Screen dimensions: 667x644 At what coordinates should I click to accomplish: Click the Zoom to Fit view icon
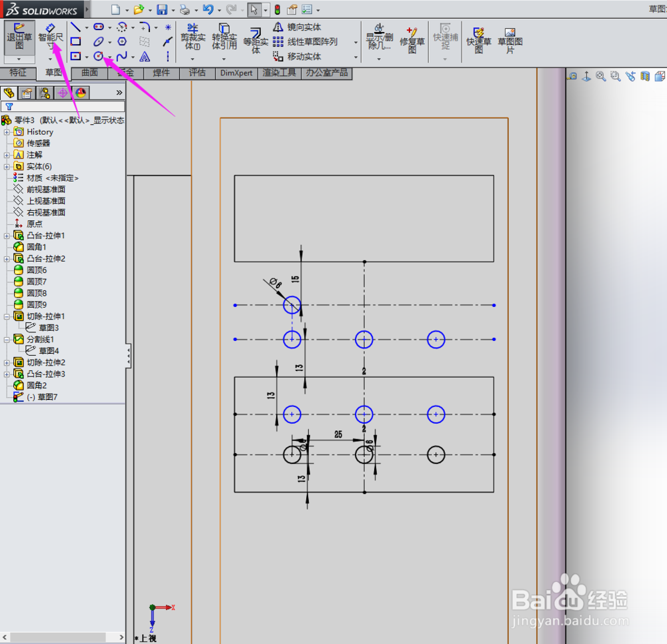coord(601,77)
